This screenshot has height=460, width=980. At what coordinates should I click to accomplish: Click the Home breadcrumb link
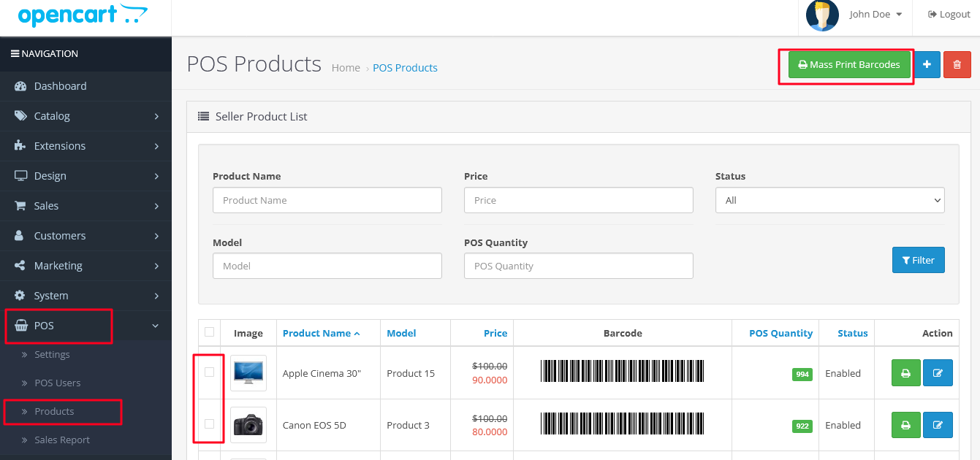pyautogui.click(x=346, y=68)
